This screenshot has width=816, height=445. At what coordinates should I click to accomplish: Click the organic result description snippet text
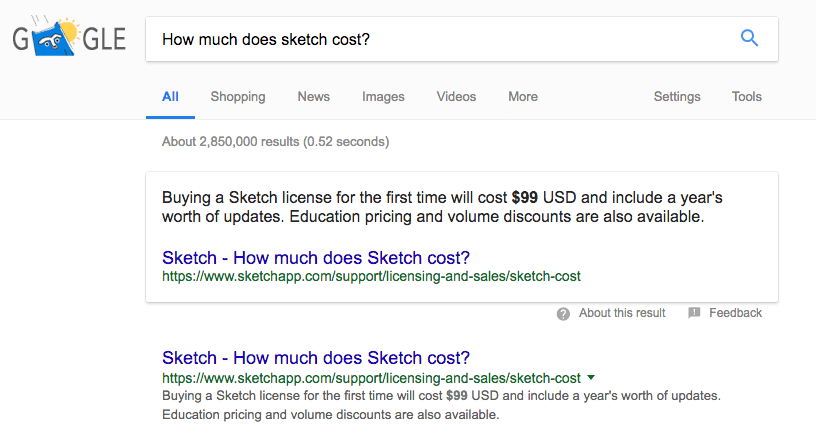[441, 405]
